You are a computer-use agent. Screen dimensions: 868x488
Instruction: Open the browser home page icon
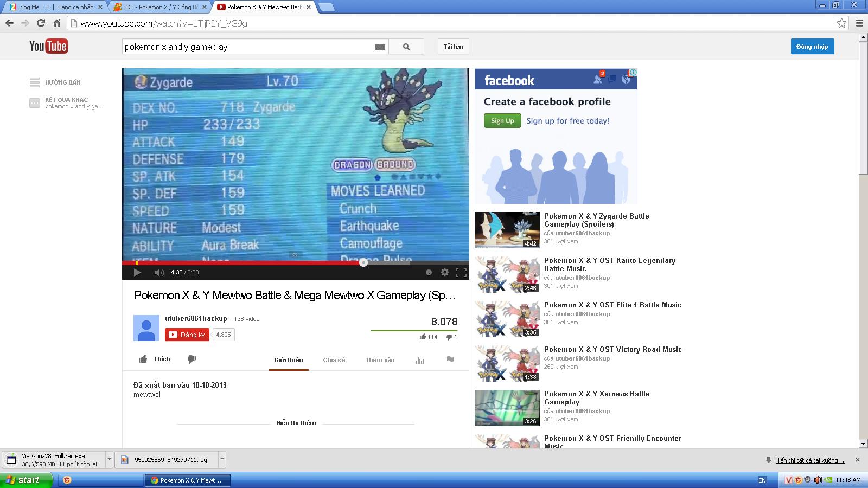[x=56, y=23]
